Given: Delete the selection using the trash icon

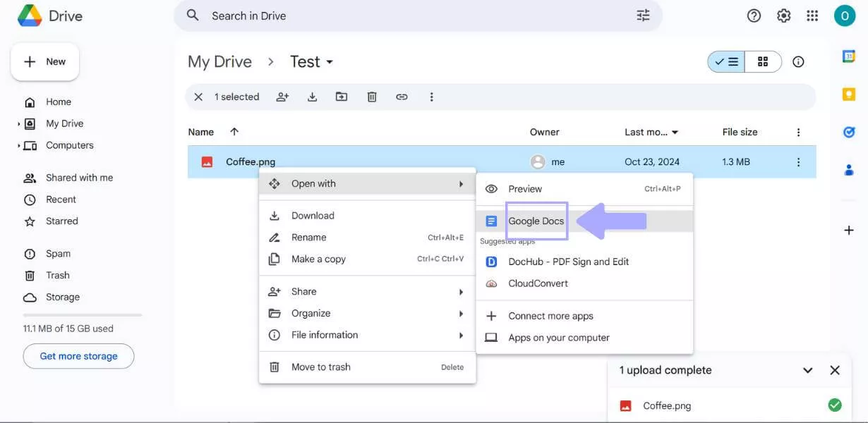Looking at the screenshot, I should coord(372,97).
